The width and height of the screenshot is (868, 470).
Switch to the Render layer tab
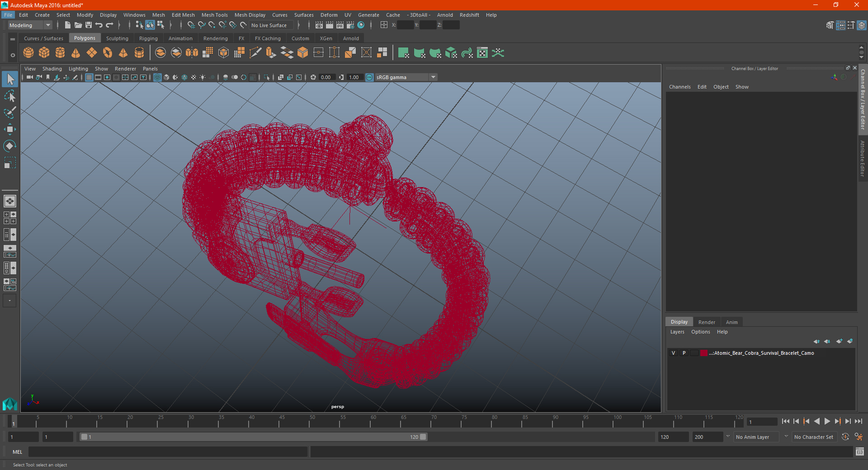tap(707, 322)
